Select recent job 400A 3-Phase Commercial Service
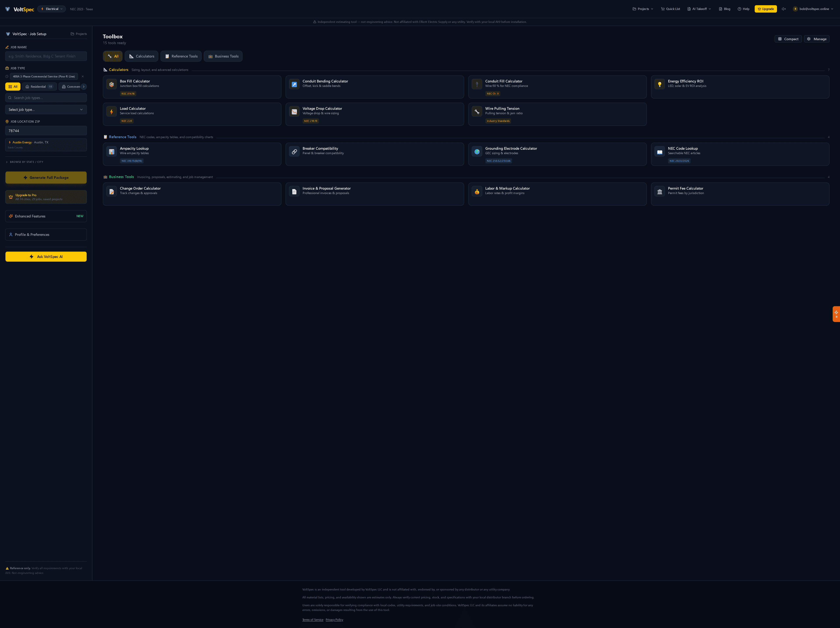The height and width of the screenshot is (628, 840). [44, 76]
